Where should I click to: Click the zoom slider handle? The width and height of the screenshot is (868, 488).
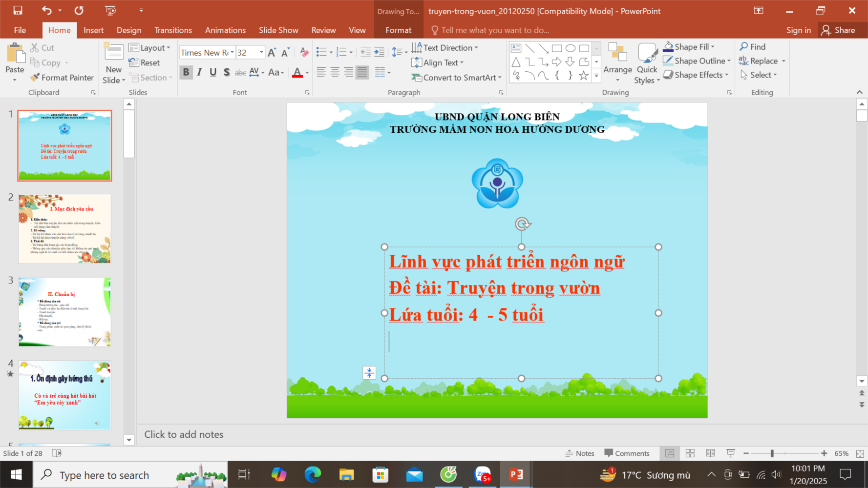coord(772,453)
